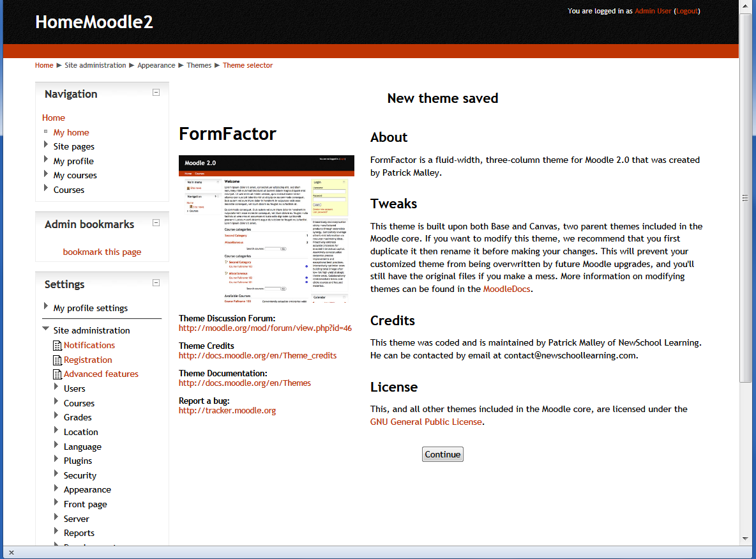Click the FormFactor theme preview thumbnail

point(266,228)
